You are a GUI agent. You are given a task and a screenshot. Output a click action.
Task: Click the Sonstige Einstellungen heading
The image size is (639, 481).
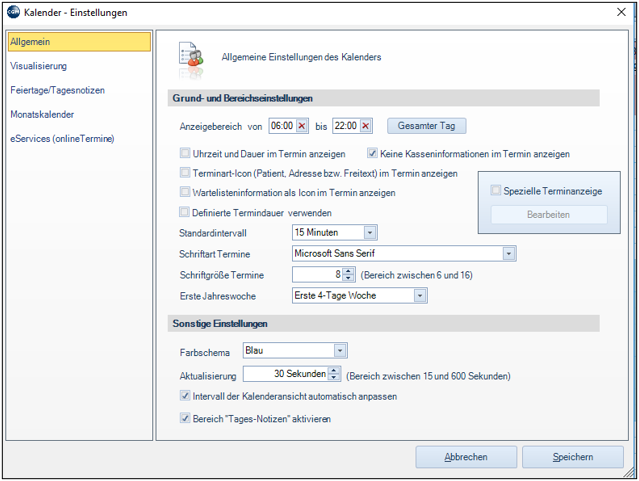click(220, 324)
